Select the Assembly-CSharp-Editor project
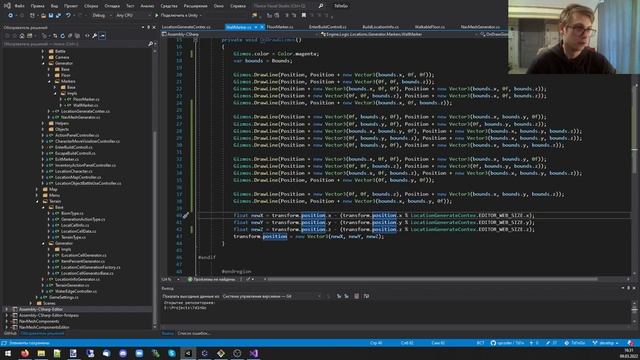Screen dimensions: 640x360 pyautogui.click(x=41, y=309)
